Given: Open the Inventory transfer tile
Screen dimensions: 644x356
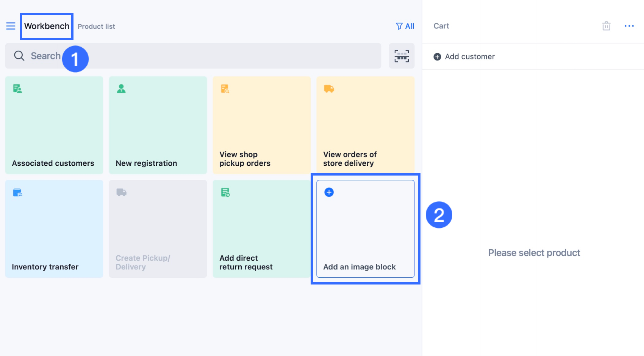Looking at the screenshot, I should pyautogui.click(x=54, y=229).
